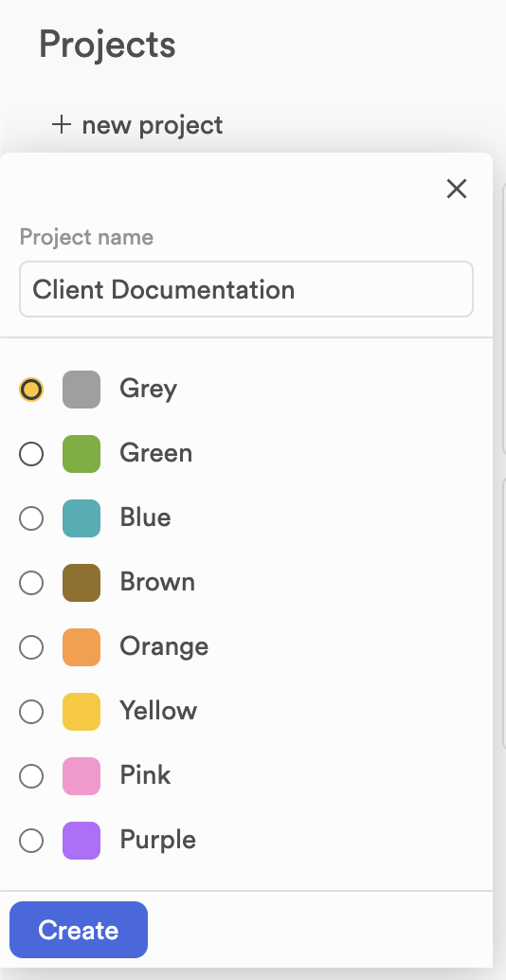Image resolution: width=506 pixels, height=980 pixels.
Task: Click the Orange color label
Action: [x=164, y=647]
